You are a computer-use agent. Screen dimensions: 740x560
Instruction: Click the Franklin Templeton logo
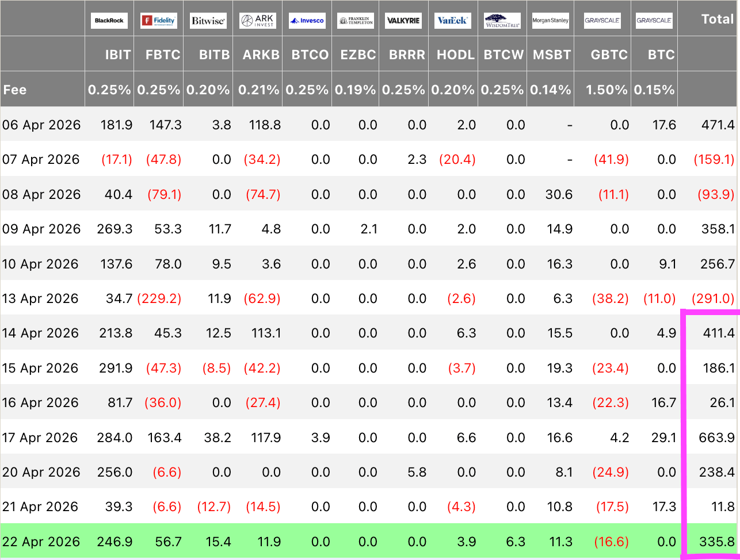point(355,21)
